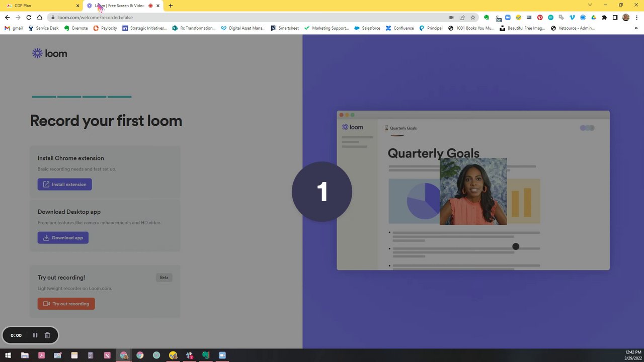This screenshot has height=362, width=644.
Task: Pause the Loom recording
Action: tap(35, 335)
